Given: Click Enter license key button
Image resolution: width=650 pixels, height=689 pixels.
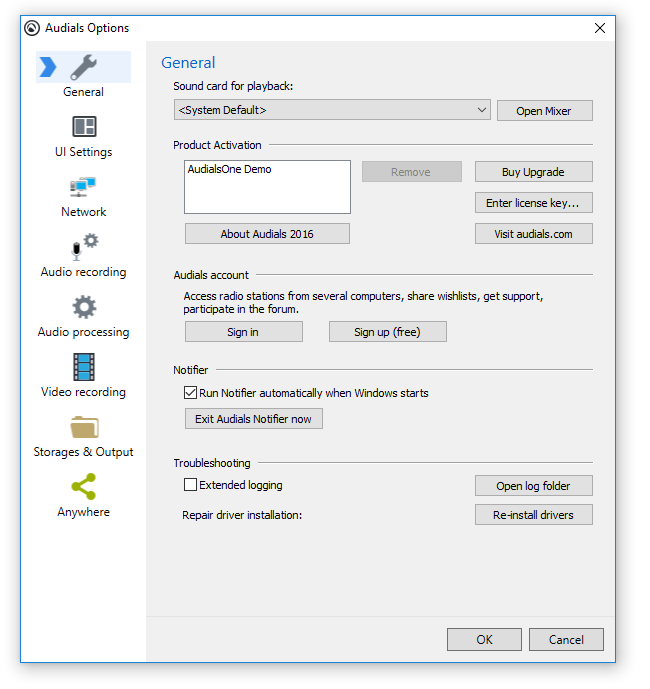Looking at the screenshot, I should [534, 203].
